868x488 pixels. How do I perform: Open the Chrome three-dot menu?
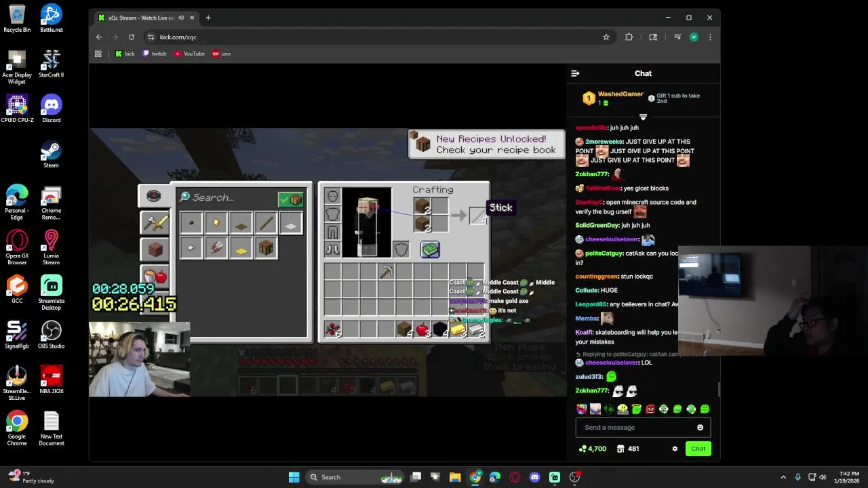point(710,37)
